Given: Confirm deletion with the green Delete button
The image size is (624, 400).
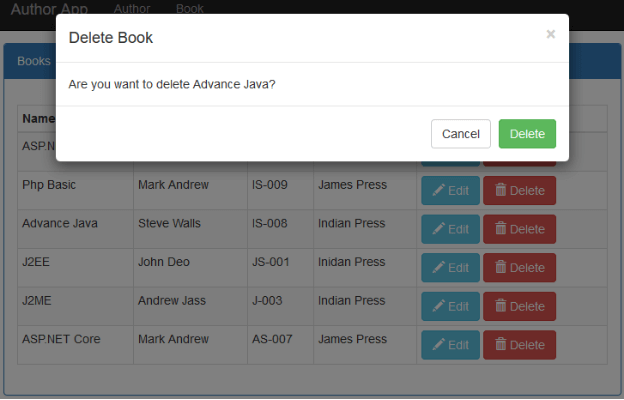Looking at the screenshot, I should (x=527, y=134).
